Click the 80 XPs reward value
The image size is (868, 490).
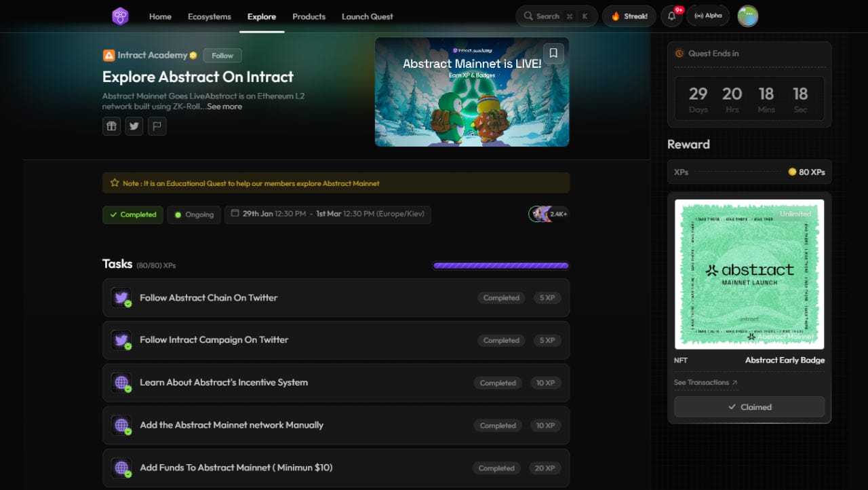[807, 172]
